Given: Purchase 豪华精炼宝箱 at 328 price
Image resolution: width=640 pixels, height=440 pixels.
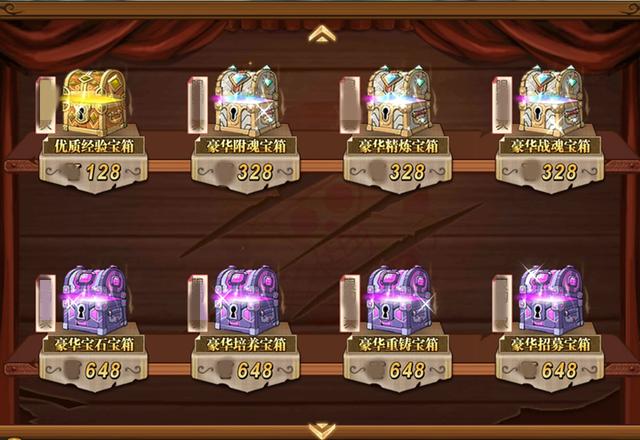Looking at the screenshot, I should [398, 172].
